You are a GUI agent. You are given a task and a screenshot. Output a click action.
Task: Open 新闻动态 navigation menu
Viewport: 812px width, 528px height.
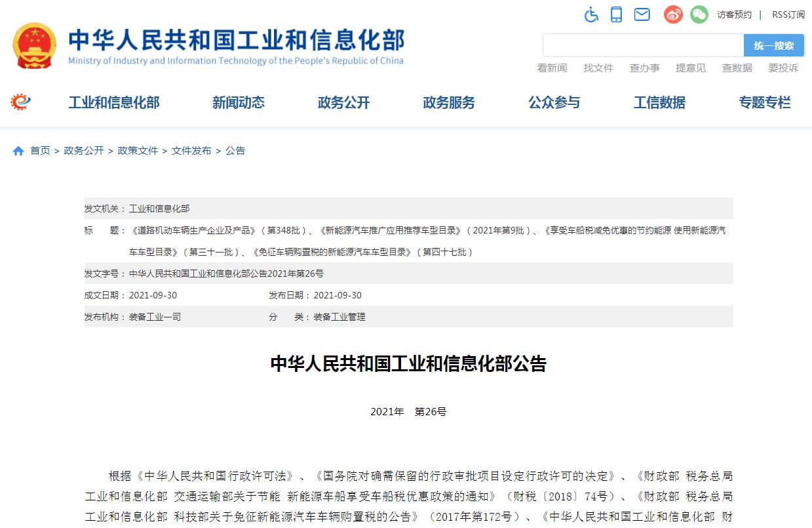coord(239,102)
